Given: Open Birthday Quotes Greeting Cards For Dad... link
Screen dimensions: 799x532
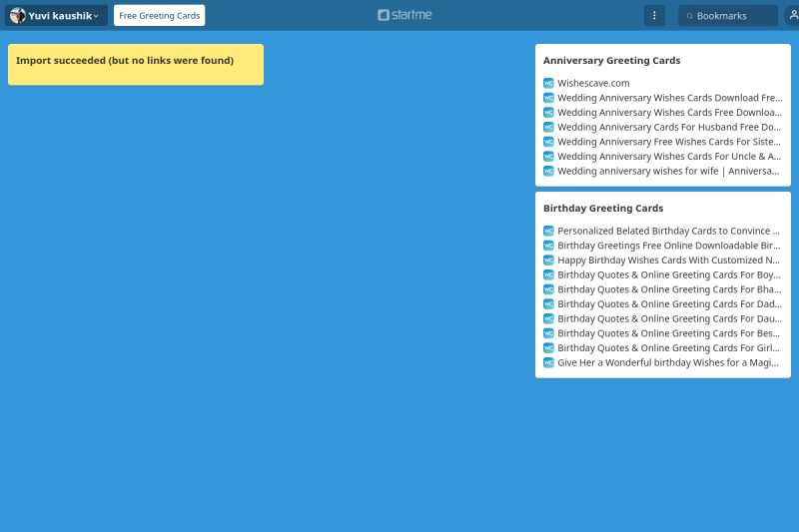Looking at the screenshot, I should coord(669,304).
